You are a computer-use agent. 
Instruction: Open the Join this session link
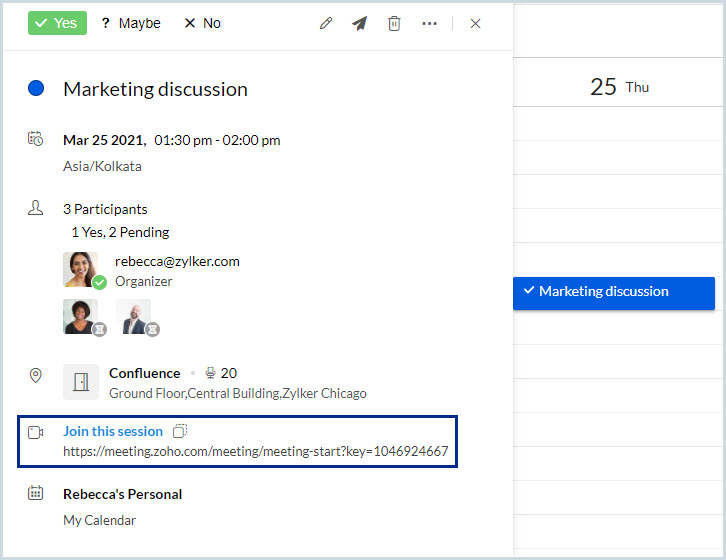point(113,431)
